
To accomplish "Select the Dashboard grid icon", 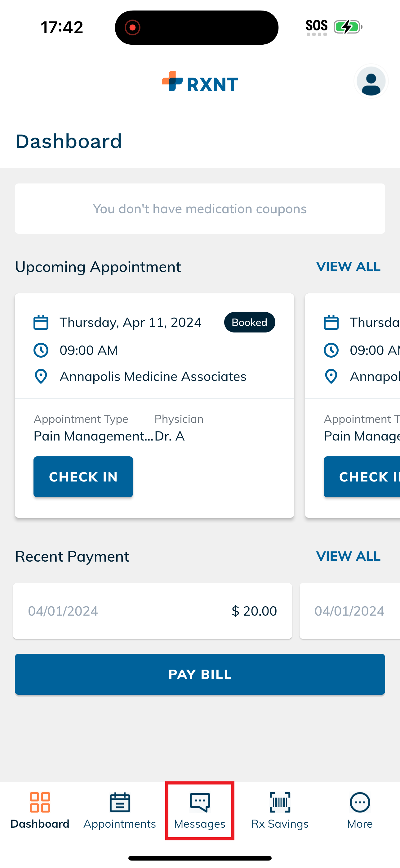I will click(x=40, y=802).
